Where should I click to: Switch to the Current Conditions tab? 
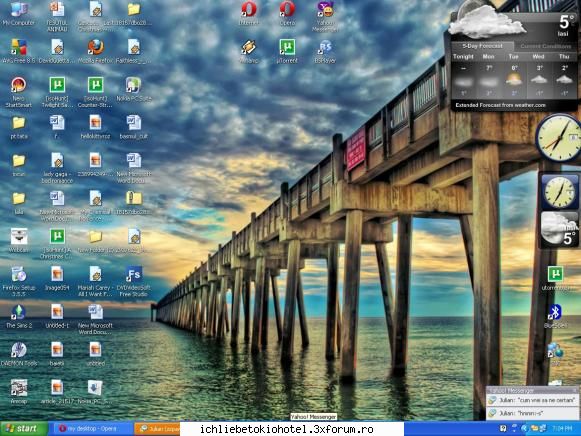[x=545, y=46]
